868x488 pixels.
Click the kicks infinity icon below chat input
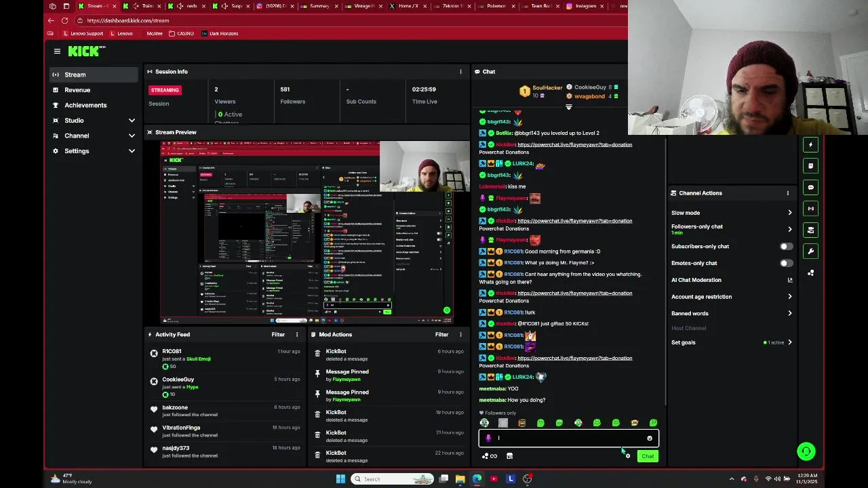(490, 456)
